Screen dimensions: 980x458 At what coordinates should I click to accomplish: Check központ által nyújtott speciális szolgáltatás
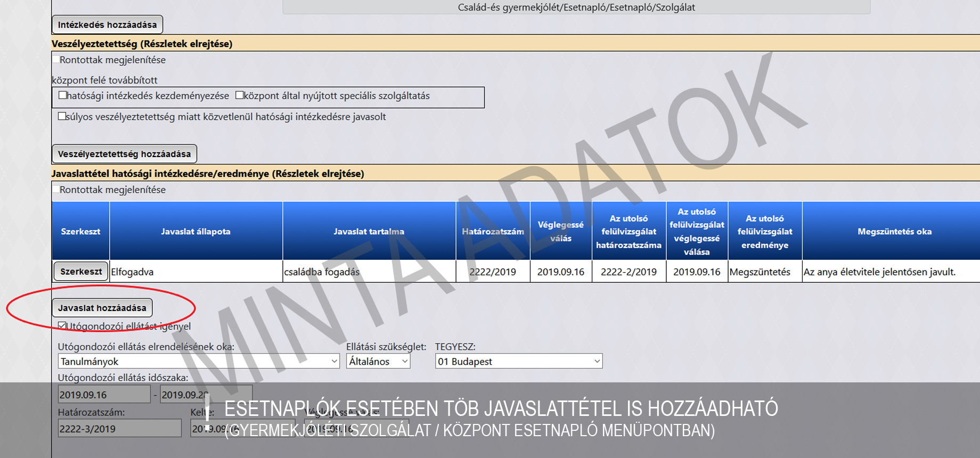(x=240, y=95)
